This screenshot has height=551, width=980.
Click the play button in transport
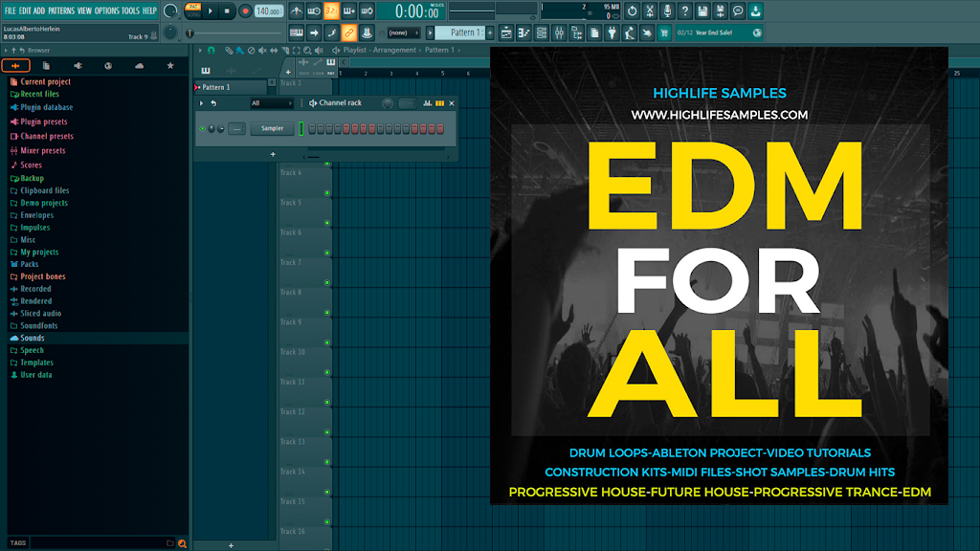[x=211, y=11]
